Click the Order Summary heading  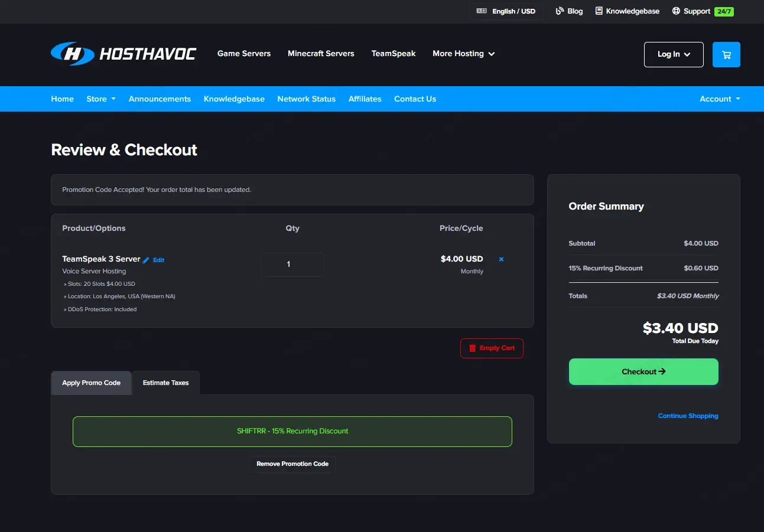606,206
